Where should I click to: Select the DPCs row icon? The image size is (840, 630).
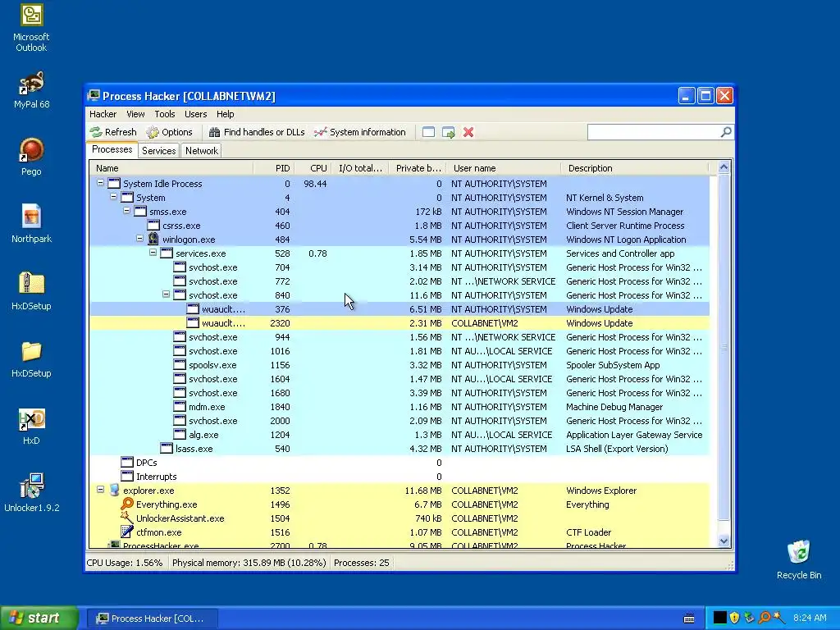click(127, 462)
